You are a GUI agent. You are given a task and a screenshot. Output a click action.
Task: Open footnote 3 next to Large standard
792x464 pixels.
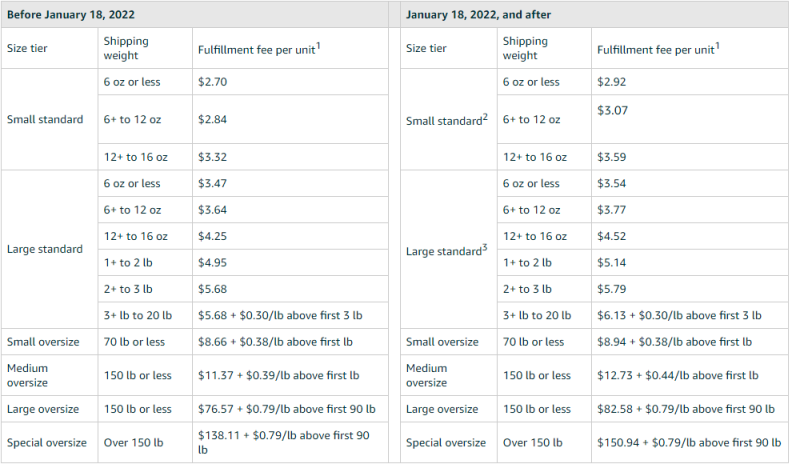(483, 247)
